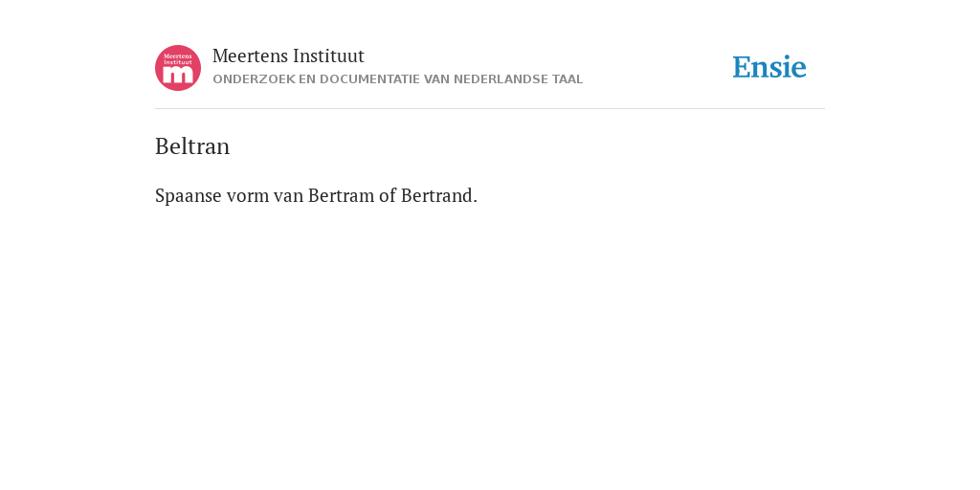Click the horizontal divider line below header
The height and width of the screenshot is (490, 980).
tap(490, 109)
